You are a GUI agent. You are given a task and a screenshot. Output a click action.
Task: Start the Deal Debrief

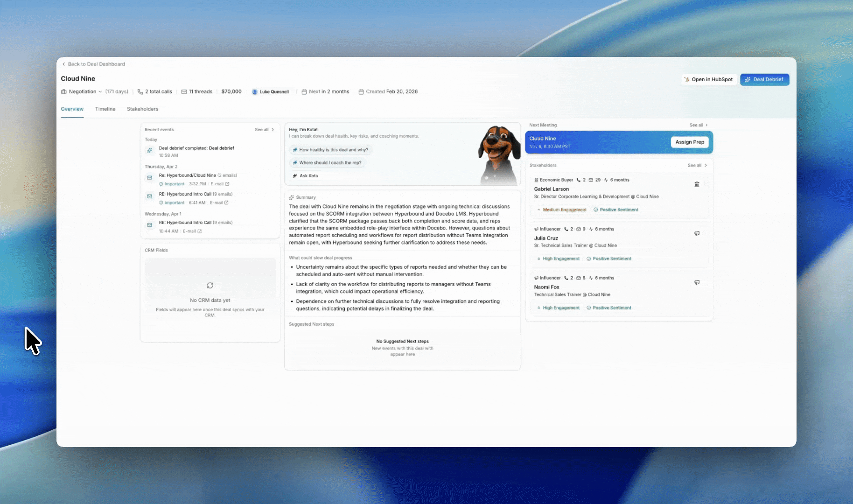764,79
